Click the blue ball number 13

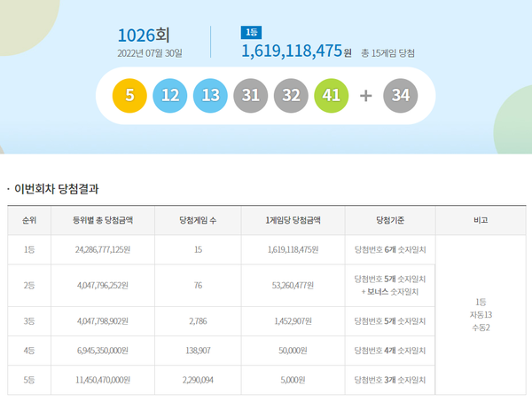pos(210,96)
